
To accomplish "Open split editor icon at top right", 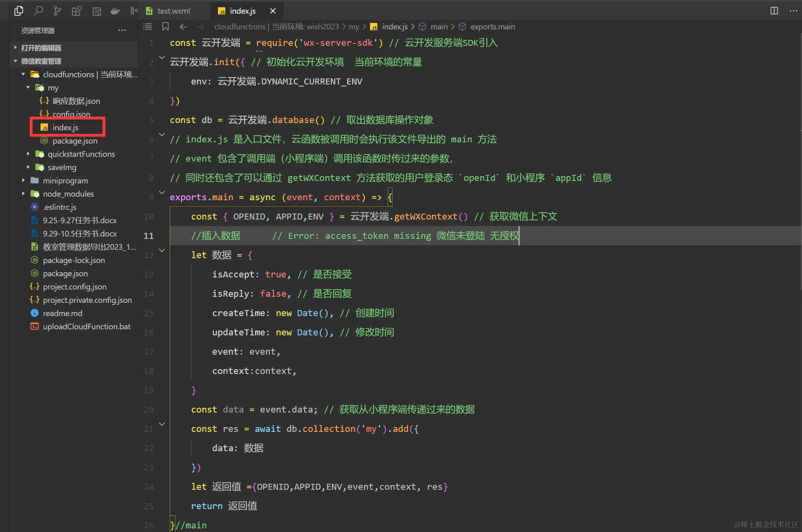I will click(x=774, y=11).
